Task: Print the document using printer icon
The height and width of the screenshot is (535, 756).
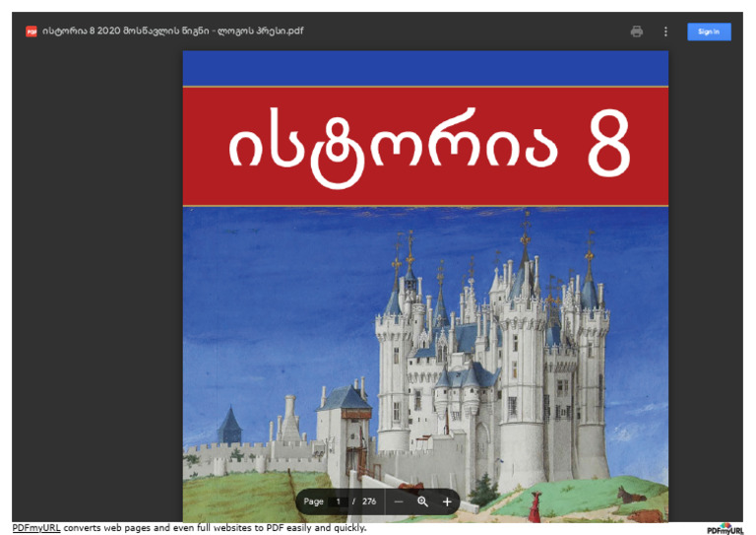Action: 637,32
